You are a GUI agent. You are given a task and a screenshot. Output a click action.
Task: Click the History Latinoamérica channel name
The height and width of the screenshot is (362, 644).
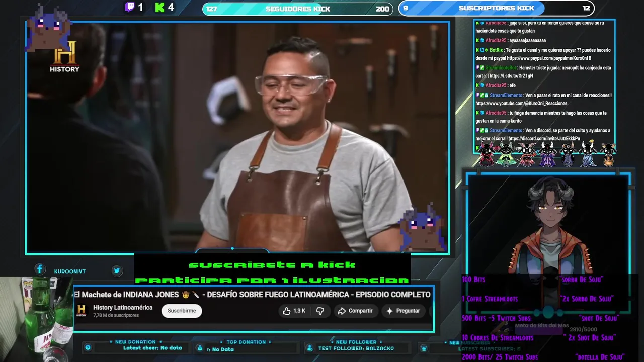tap(123, 308)
